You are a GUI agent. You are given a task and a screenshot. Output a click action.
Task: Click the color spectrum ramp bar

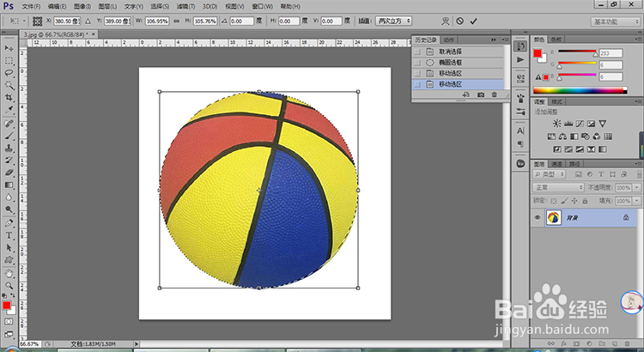coord(580,90)
